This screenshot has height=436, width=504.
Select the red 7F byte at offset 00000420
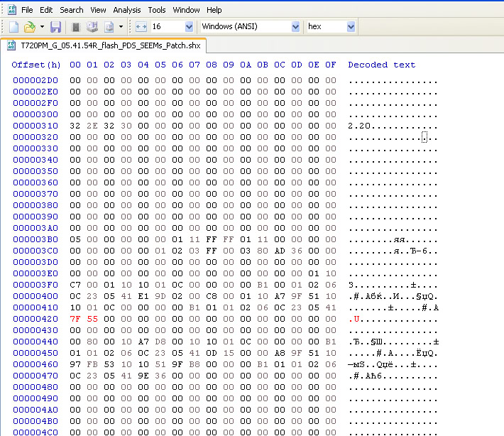click(75, 319)
